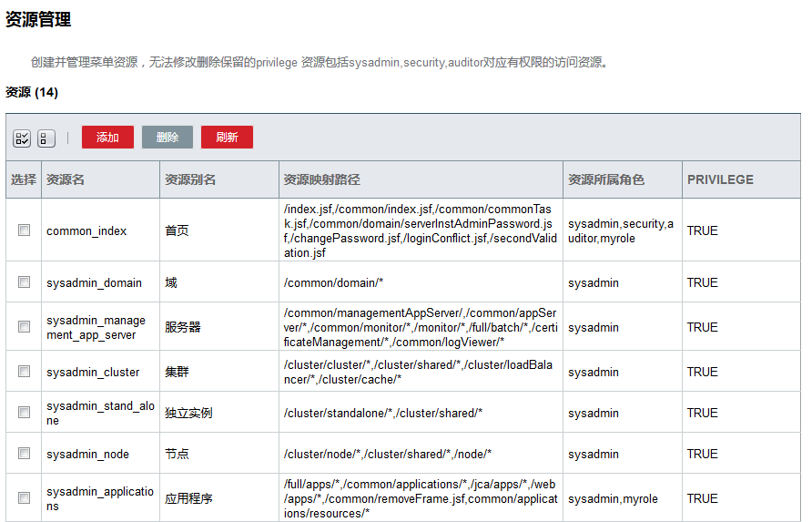Click the PRIVILEGE column header
812x522 pixels.
tap(720, 179)
